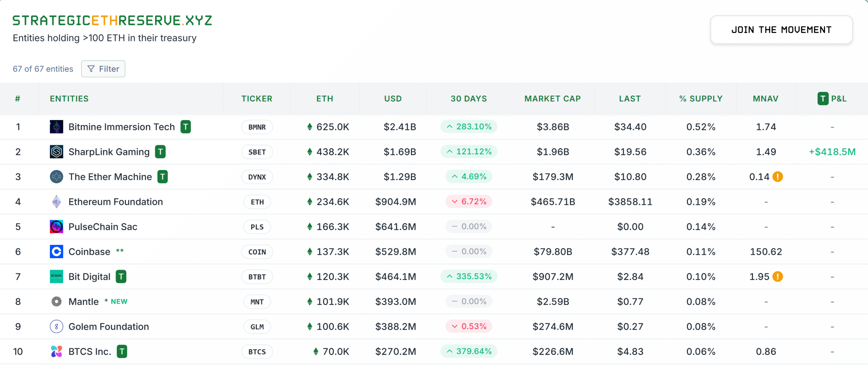This screenshot has height=366, width=868.
Task: Open the Filter panel
Action: point(103,69)
